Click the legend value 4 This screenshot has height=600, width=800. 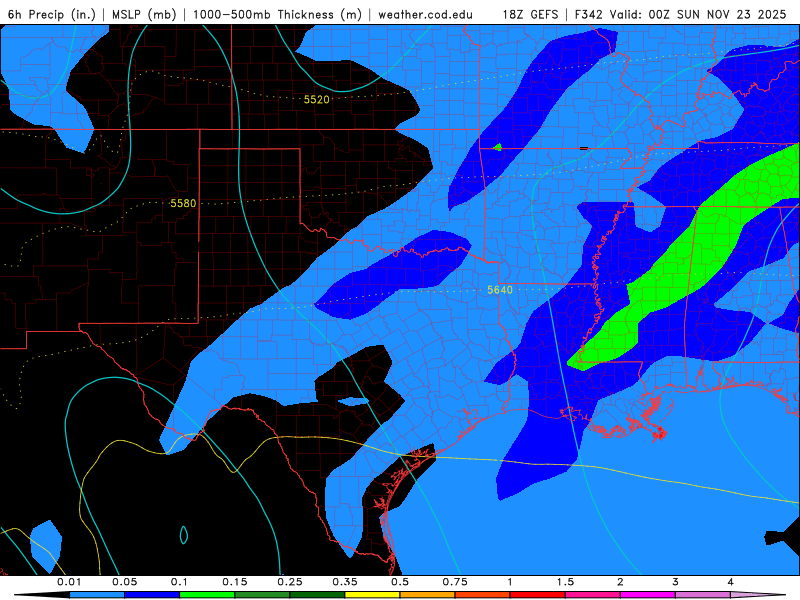731,582
